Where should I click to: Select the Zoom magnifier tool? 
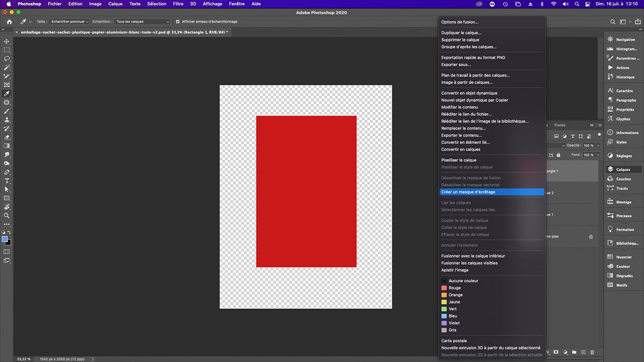coord(7,215)
